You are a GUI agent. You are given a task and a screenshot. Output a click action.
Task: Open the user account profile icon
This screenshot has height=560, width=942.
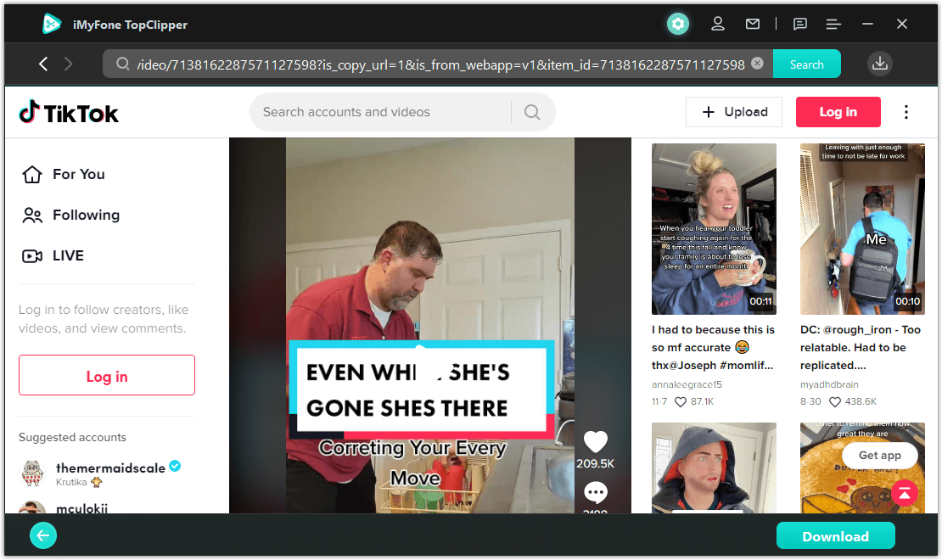(x=718, y=25)
